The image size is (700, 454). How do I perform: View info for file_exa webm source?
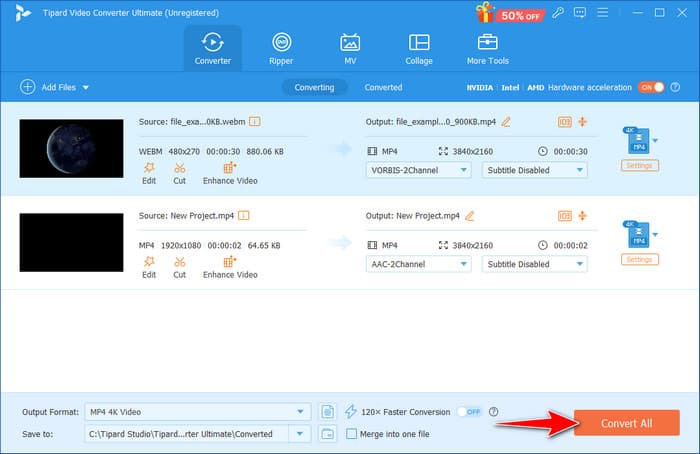point(255,121)
